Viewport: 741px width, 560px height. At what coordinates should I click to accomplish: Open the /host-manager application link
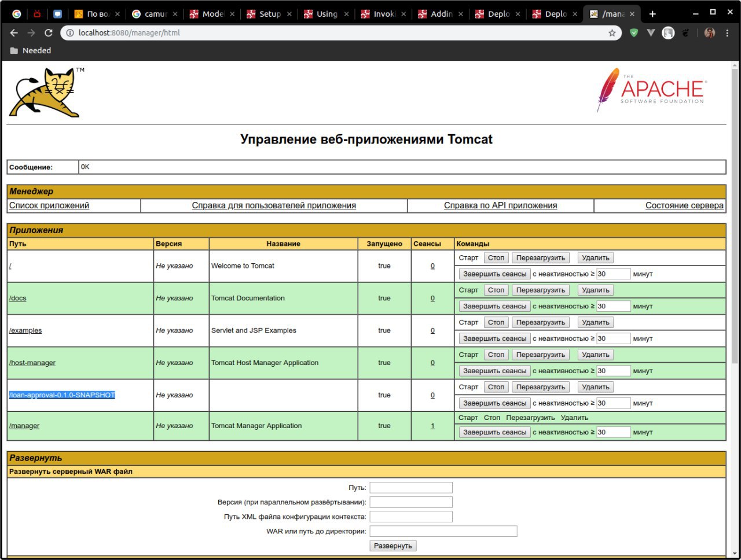(32, 363)
